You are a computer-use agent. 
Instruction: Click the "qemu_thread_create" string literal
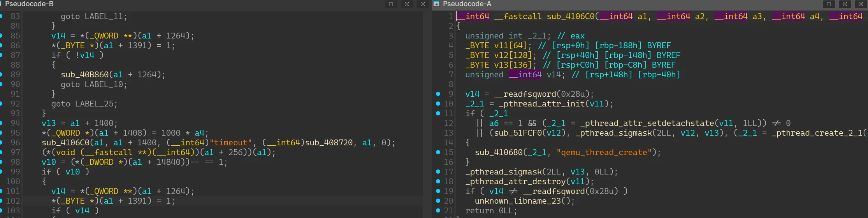click(x=604, y=152)
